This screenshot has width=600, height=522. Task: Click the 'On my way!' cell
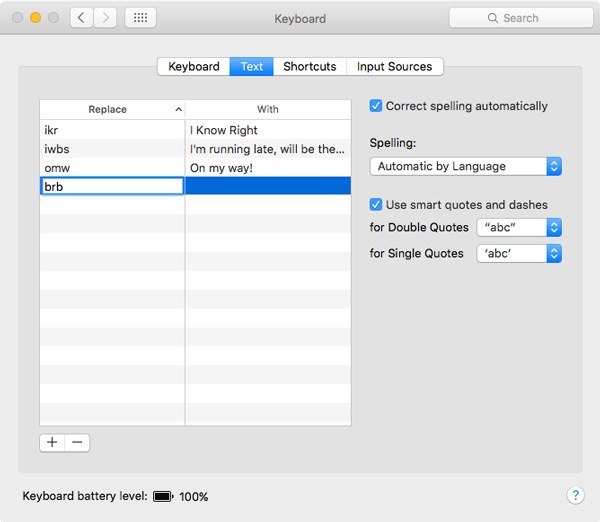click(x=268, y=168)
